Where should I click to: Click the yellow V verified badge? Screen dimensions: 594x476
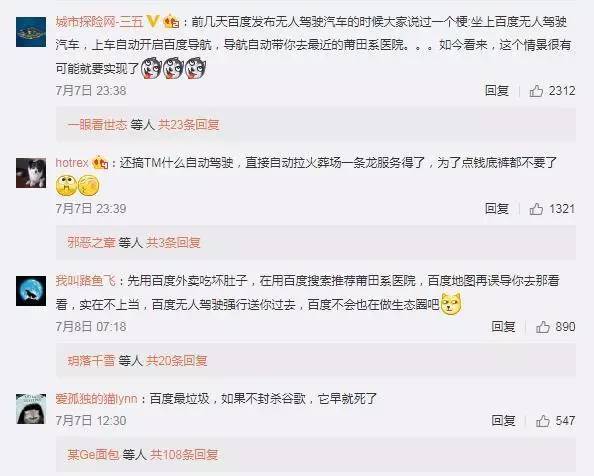[153, 21]
